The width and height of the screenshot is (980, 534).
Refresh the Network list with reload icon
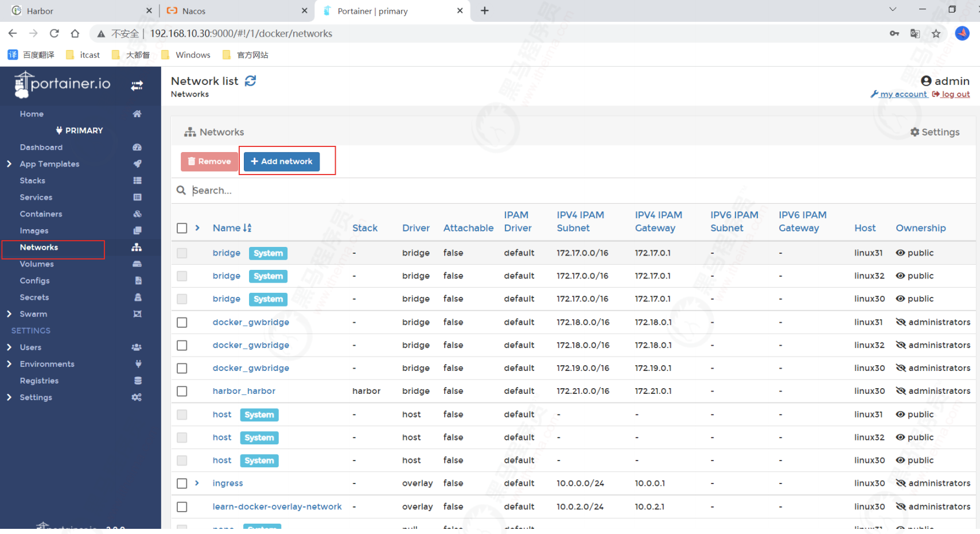tap(250, 81)
